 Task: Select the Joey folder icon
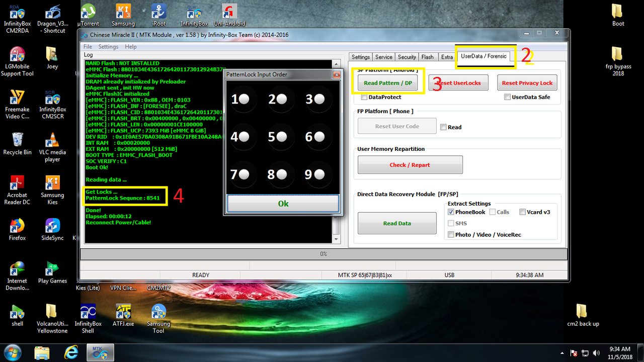point(52,58)
